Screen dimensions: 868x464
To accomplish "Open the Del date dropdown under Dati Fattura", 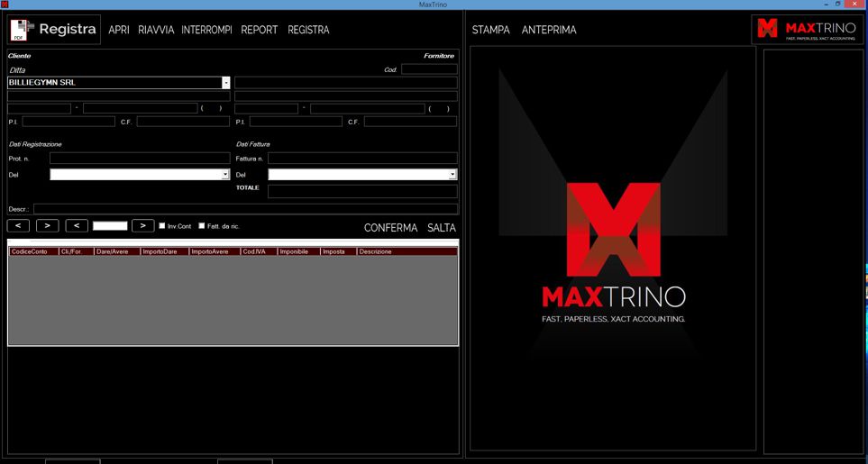I will tap(452, 174).
